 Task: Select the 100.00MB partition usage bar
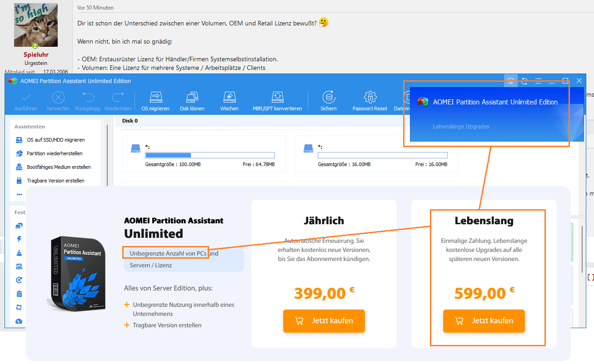210,155
